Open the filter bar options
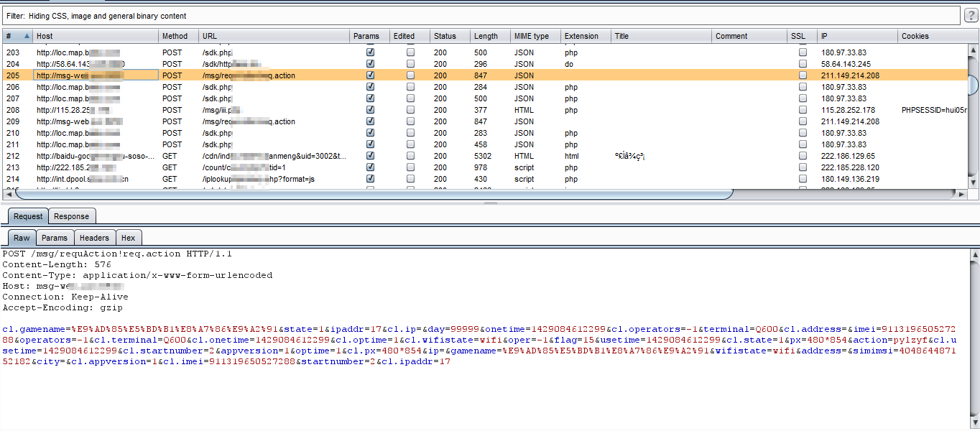This screenshot has width=980, height=431. [481, 16]
